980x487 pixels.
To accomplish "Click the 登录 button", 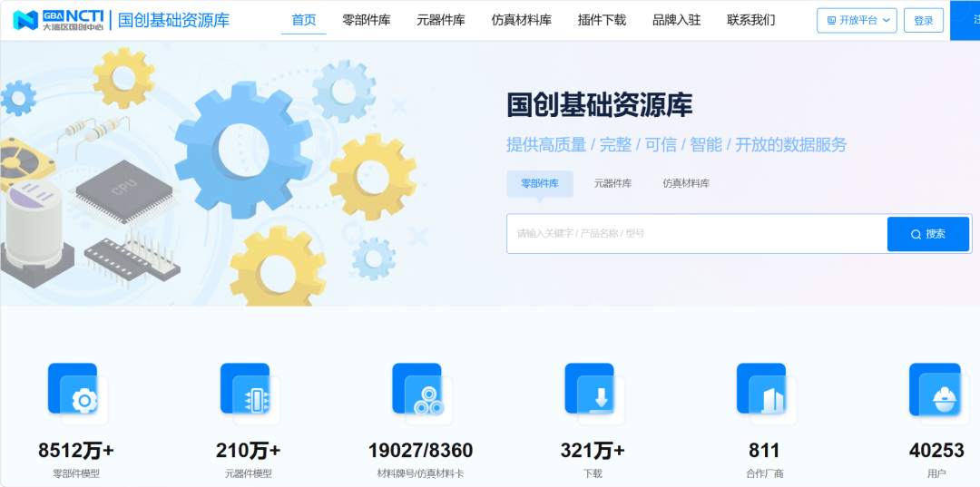I will (x=923, y=21).
